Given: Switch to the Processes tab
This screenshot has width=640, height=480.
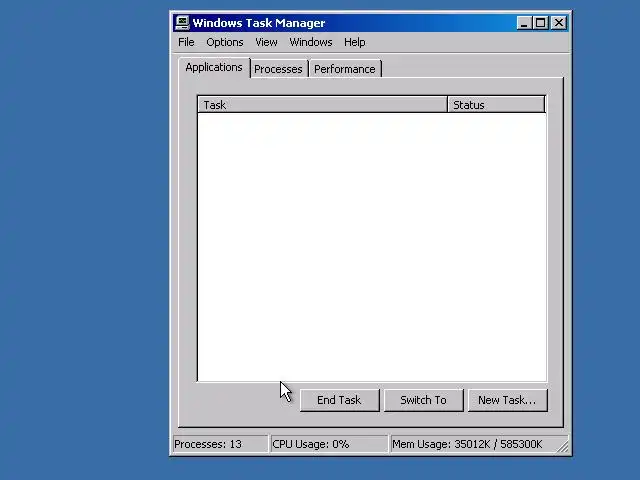Looking at the screenshot, I should (x=278, y=69).
